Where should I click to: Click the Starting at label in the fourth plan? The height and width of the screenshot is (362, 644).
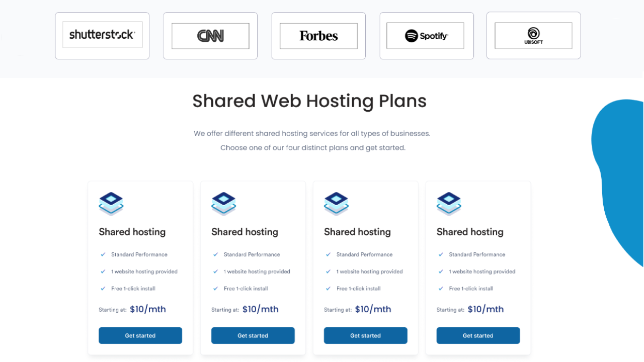tap(450, 310)
